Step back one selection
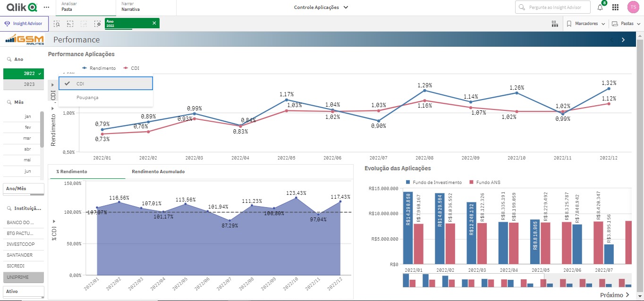 click(x=70, y=24)
